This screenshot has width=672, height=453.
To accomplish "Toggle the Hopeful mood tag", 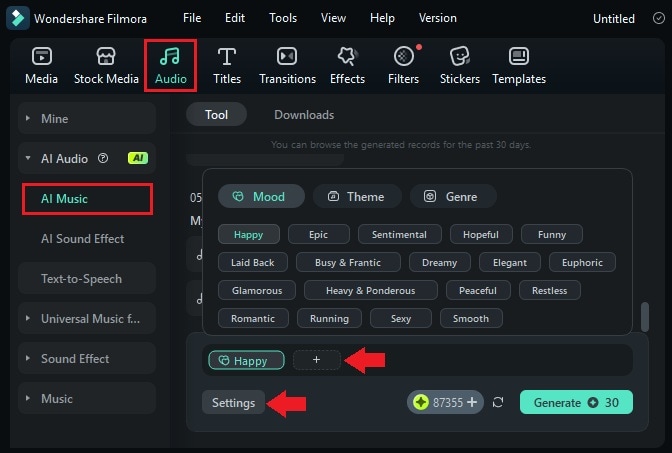I will pyautogui.click(x=481, y=234).
